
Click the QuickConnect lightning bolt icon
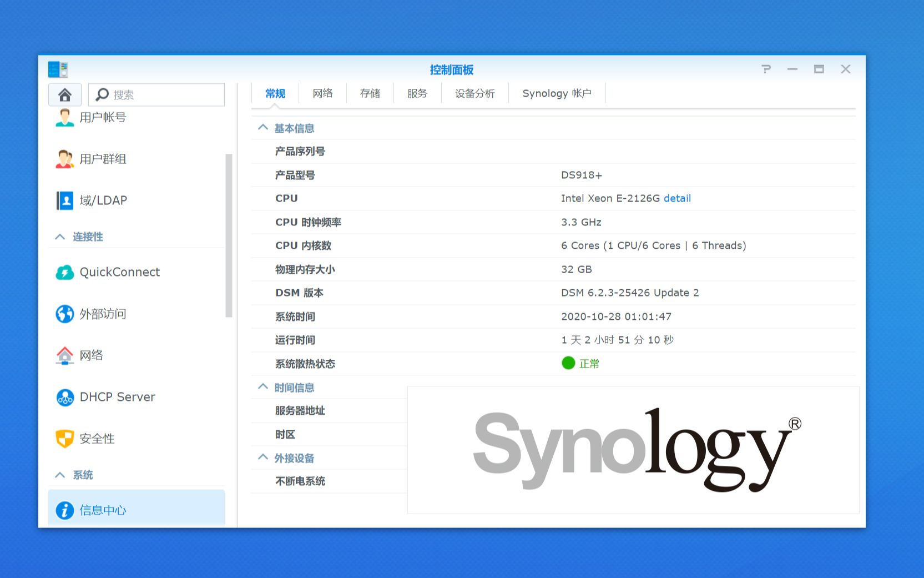pyautogui.click(x=65, y=272)
